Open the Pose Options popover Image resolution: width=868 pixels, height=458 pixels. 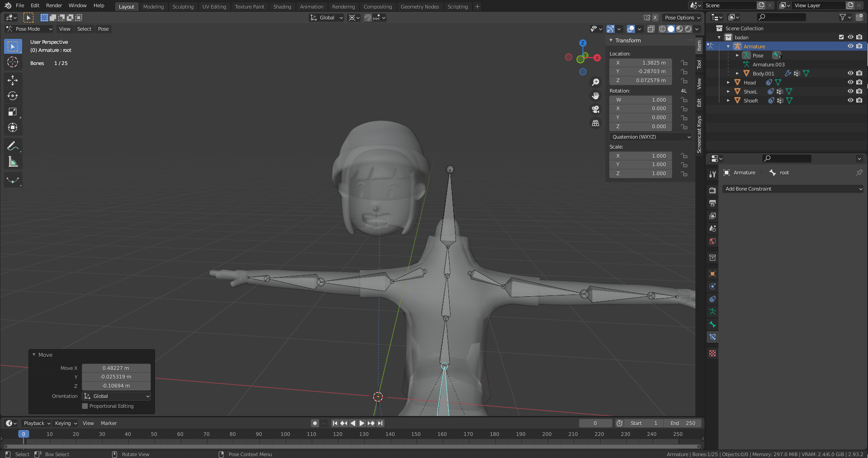pos(682,18)
